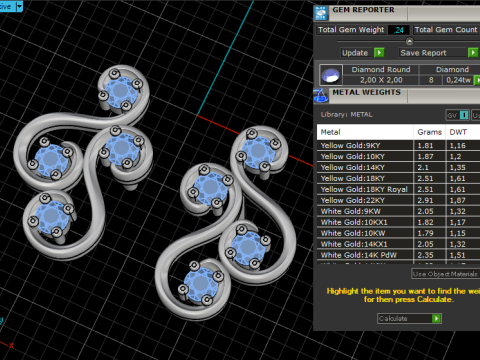Toggle the cut-off switch right of SV
This screenshot has width=480, height=360.
(x=476, y=115)
